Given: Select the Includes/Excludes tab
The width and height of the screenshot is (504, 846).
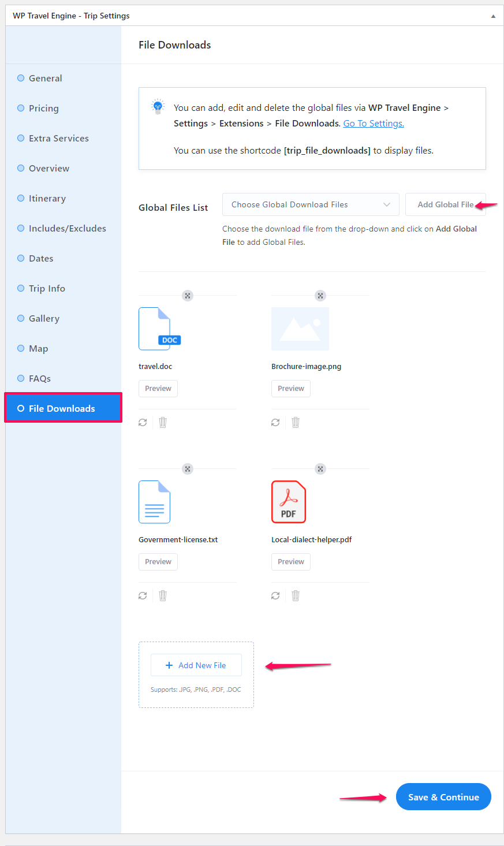Looking at the screenshot, I should [64, 229].
